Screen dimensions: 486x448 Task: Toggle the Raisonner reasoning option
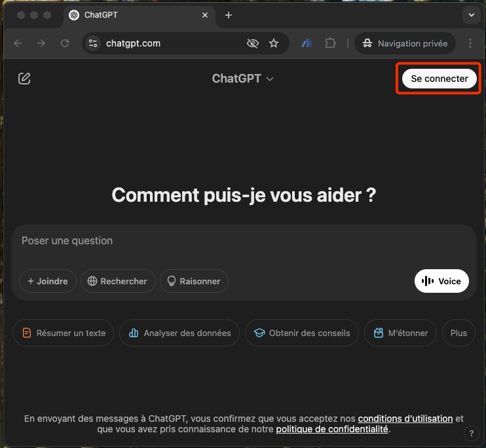[x=194, y=281]
